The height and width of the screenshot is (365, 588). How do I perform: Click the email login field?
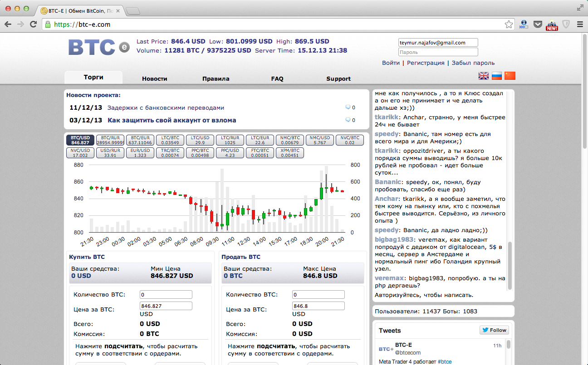(438, 43)
